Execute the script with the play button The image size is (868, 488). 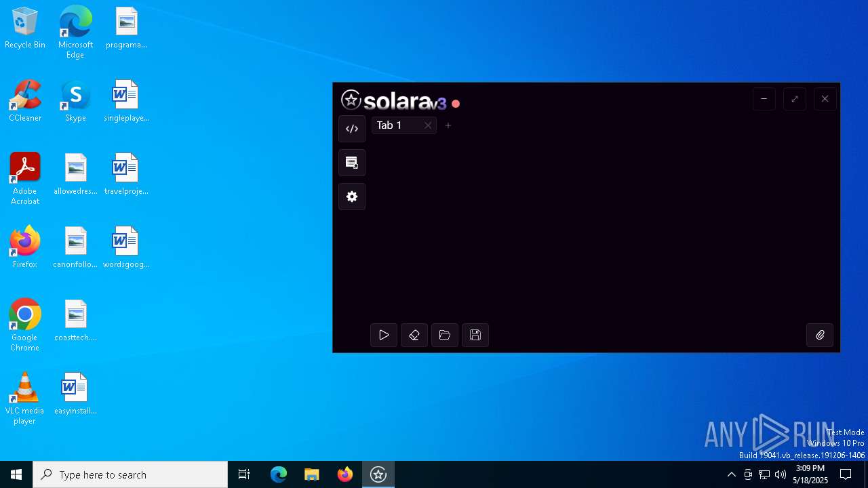(x=384, y=335)
